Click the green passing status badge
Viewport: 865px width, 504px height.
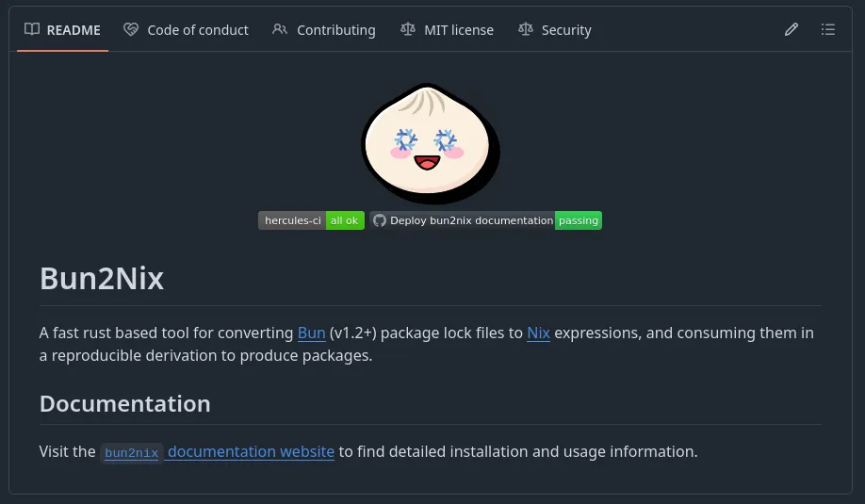pos(578,220)
